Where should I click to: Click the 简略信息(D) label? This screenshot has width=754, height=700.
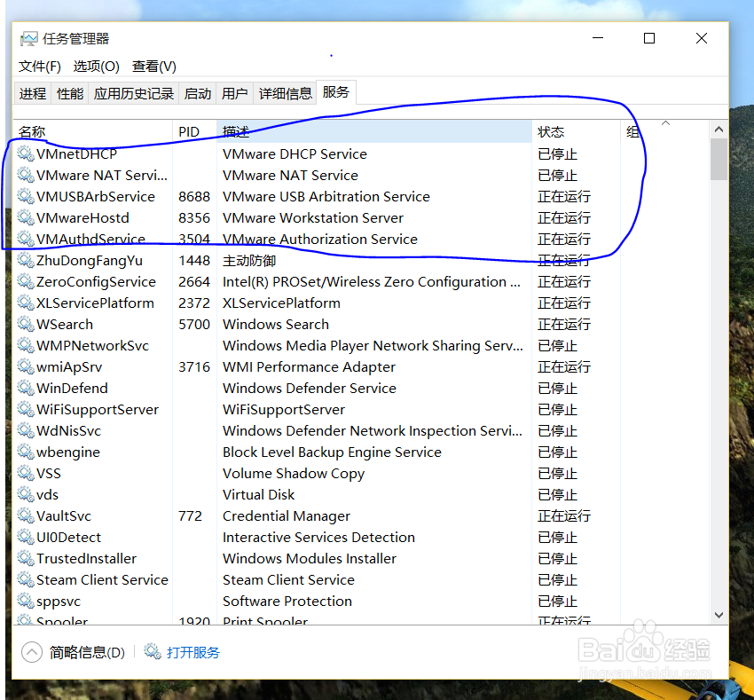pos(87,652)
